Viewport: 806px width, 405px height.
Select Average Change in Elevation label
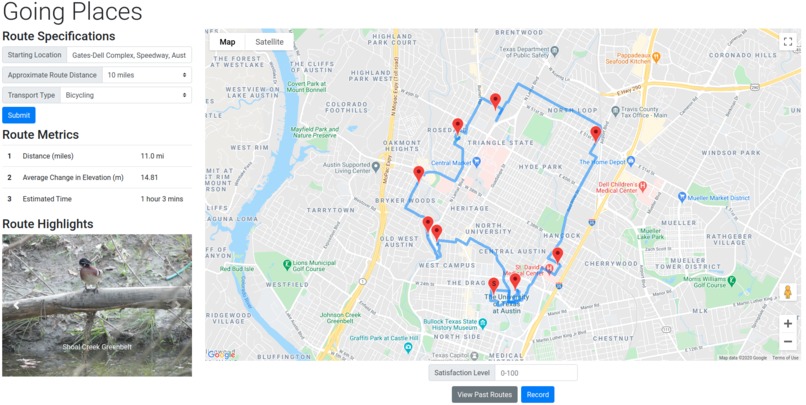point(73,178)
